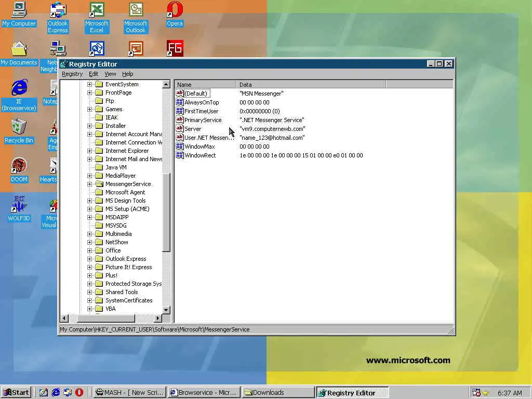Select the Microsoft Agent registry key
532x399 pixels.
coord(125,192)
